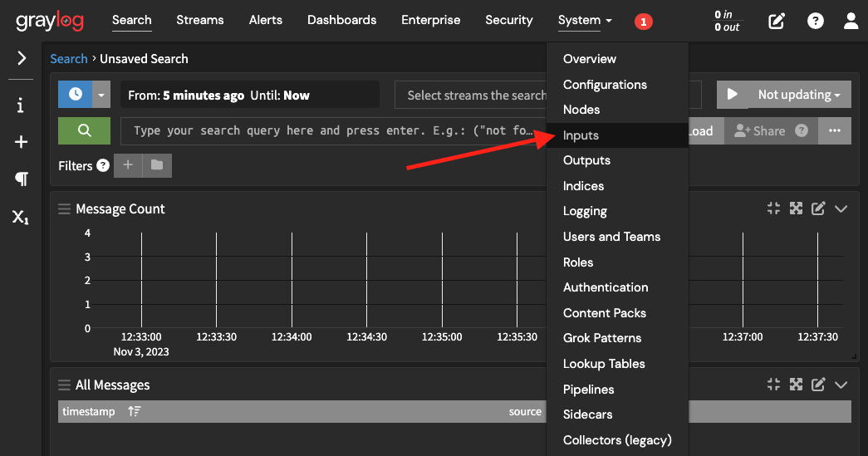Open the sidebar fields X1 icon
Viewport: 868px width, 456px height.
point(21,217)
